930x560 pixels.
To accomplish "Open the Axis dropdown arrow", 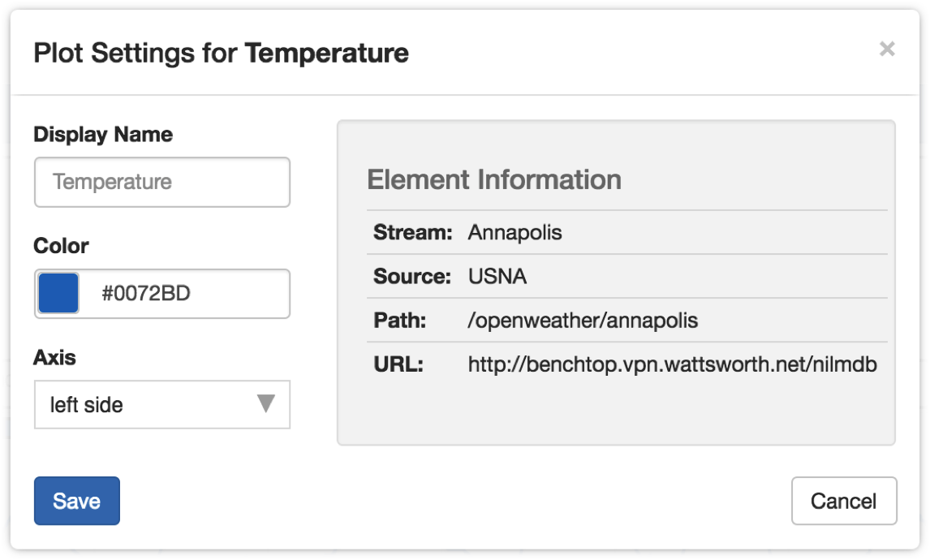I will coord(266,403).
